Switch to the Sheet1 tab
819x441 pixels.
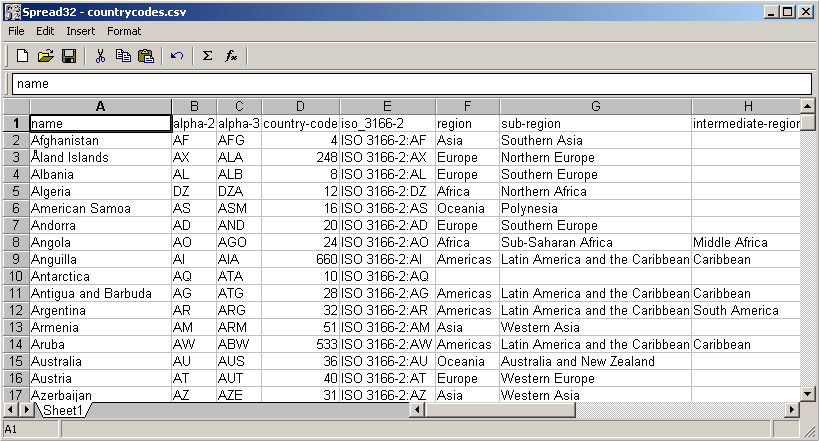click(x=63, y=411)
